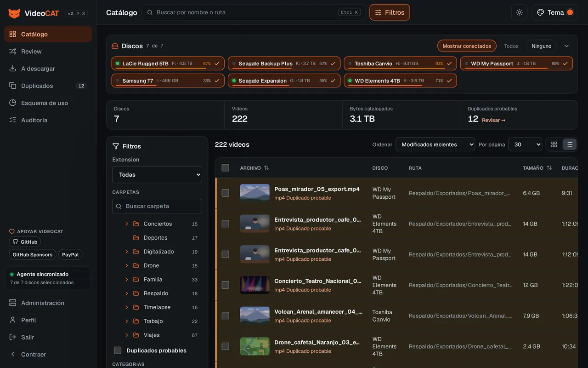Click the funnel icon in Filtros panel
This screenshot has height=368, width=588.
[x=116, y=146]
